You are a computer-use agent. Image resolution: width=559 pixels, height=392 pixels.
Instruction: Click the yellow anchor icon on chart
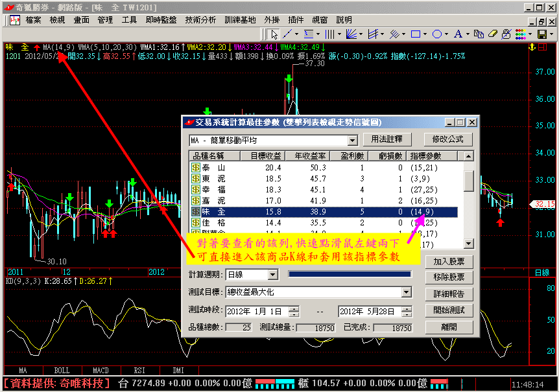pos(532,47)
